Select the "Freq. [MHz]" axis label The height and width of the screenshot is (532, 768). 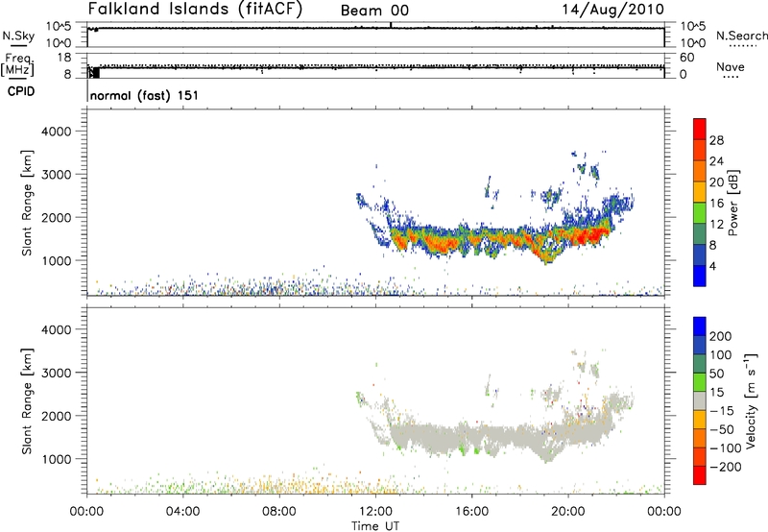click(18, 65)
